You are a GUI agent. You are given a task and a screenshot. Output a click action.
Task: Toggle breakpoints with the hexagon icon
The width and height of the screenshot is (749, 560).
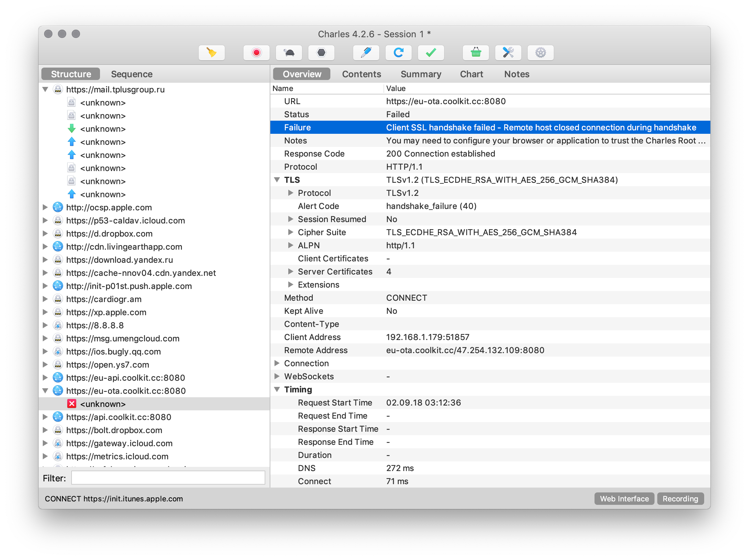(321, 53)
